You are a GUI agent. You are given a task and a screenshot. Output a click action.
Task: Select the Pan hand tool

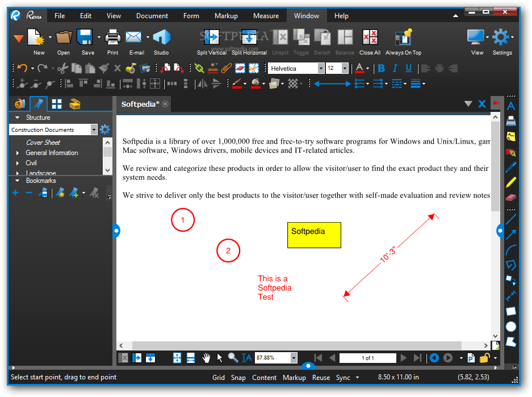click(206, 358)
